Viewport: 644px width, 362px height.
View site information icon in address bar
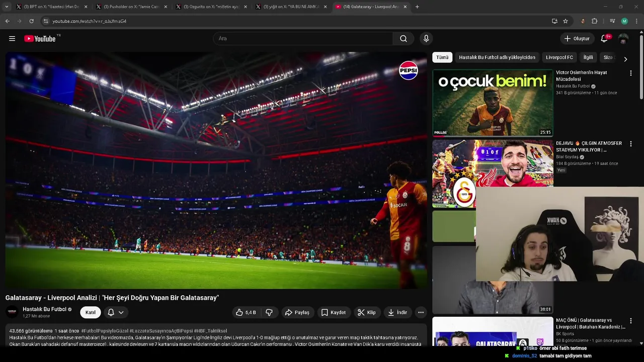(x=45, y=21)
